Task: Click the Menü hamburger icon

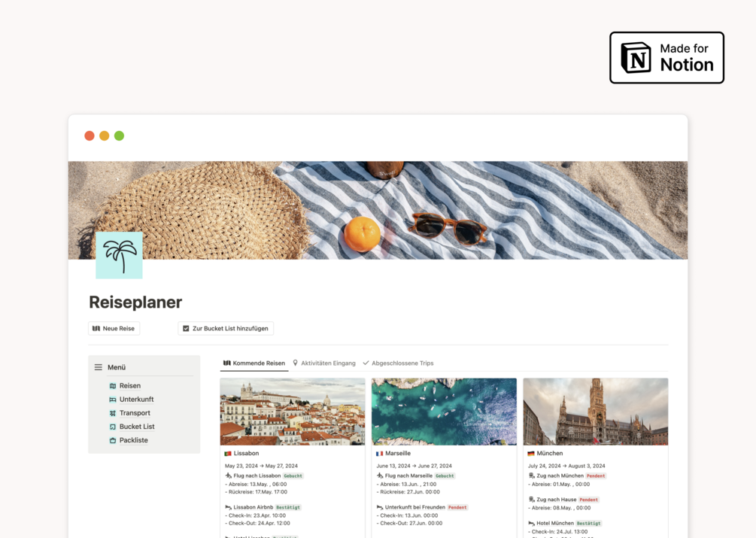Action: [x=99, y=367]
